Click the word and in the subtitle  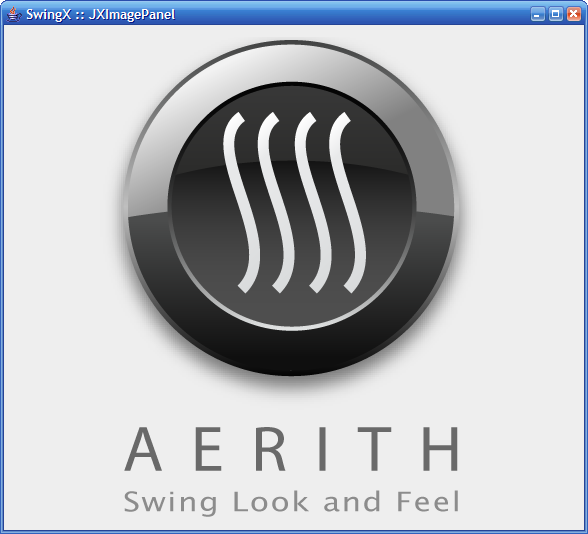point(352,501)
